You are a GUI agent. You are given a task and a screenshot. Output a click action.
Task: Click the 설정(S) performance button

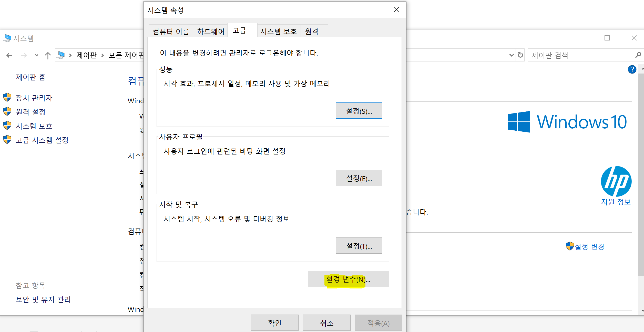click(359, 111)
